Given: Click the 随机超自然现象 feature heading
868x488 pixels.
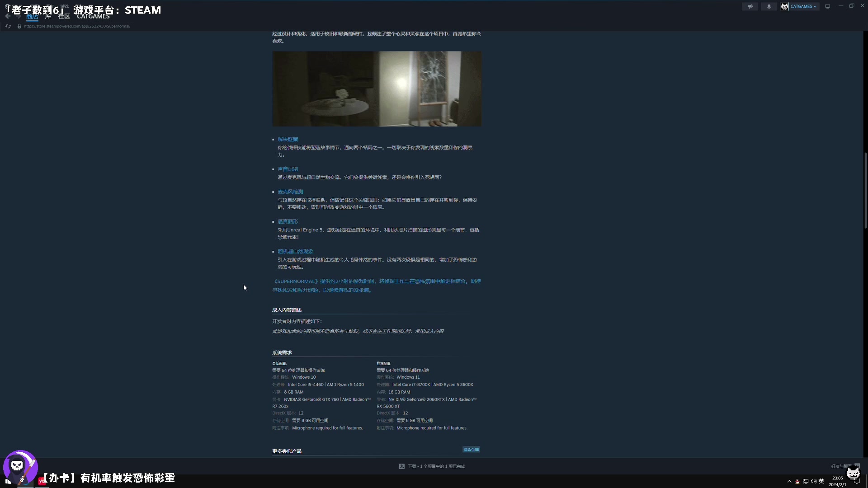Looking at the screenshot, I should (295, 251).
